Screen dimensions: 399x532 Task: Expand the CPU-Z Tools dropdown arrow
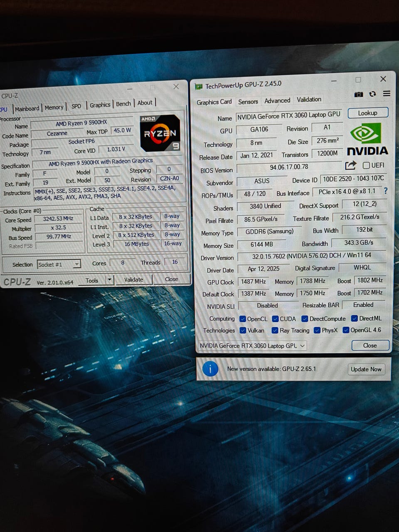(x=110, y=280)
